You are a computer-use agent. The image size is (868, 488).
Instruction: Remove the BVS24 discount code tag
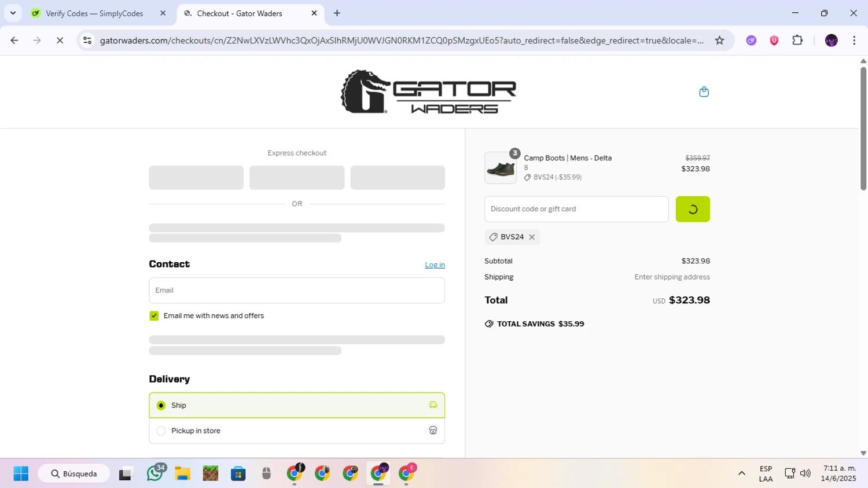click(x=532, y=237)
